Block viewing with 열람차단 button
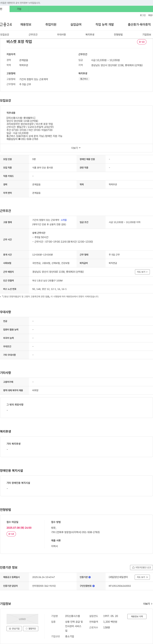The image size is (153, 644). click(31, 629)
